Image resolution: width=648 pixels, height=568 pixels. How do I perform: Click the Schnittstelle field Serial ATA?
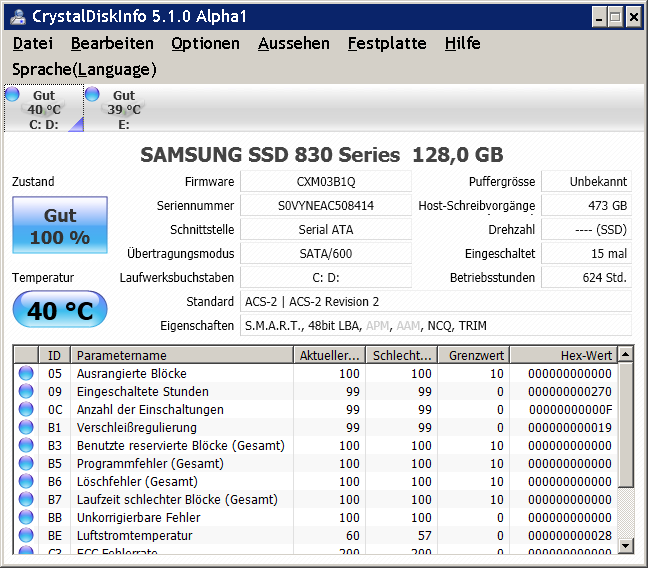[x=326, y=229]
